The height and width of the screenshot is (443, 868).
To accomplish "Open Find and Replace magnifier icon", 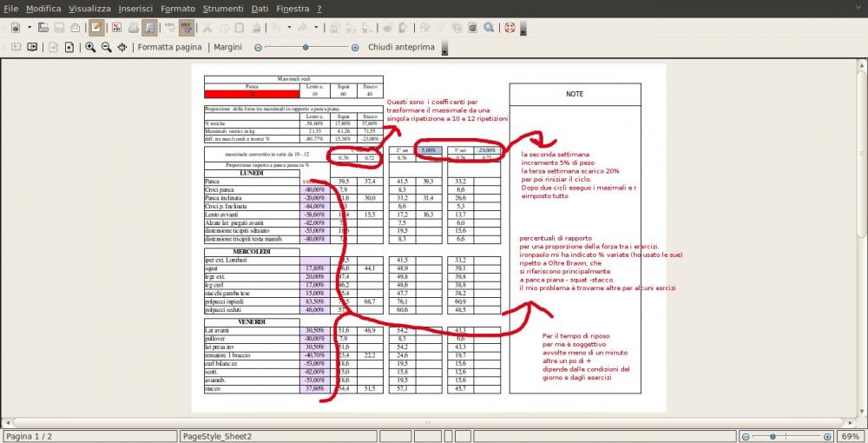I will [x=490, y=28].
